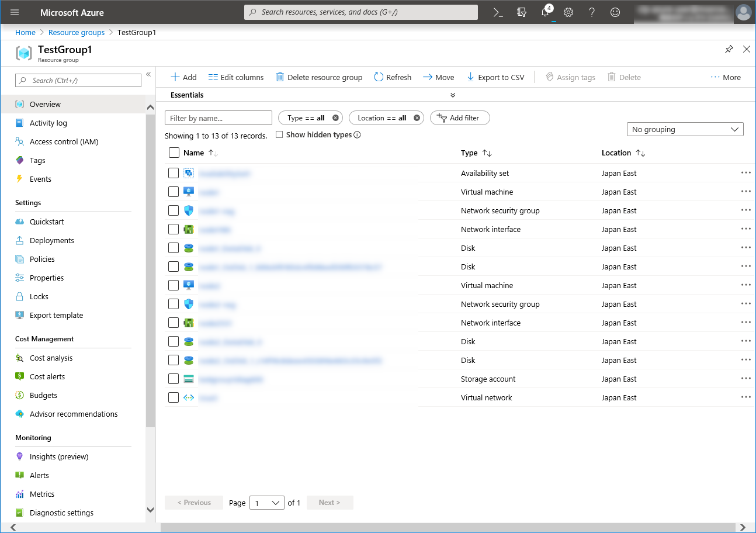Click the Resource groups breadcrumb link
Viewport: 756px width, 533px height.
(x=77, y=33)
